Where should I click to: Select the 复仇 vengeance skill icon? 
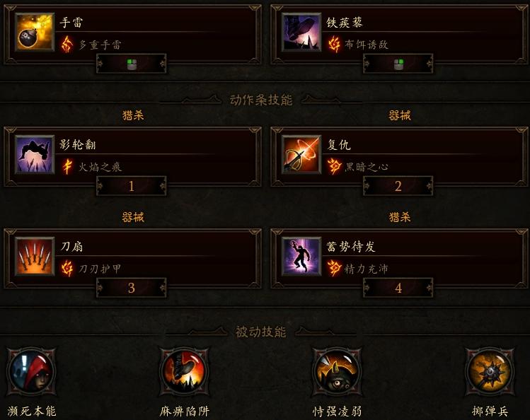coord(301,154)
